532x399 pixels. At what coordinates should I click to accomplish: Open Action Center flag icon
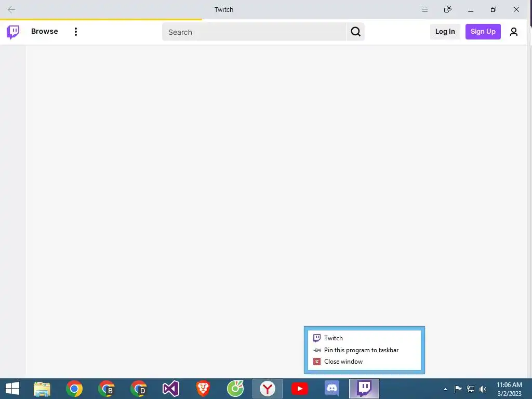[x=458, y=389]
